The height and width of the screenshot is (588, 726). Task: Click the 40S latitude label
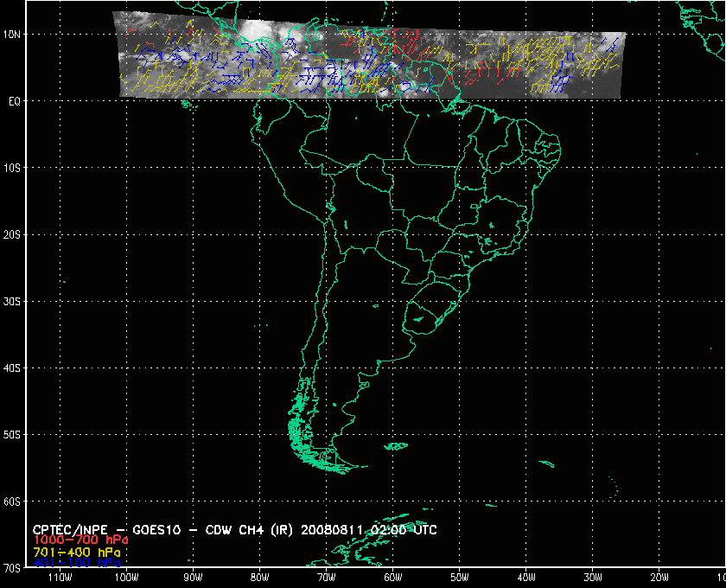(x=11, y=367)
